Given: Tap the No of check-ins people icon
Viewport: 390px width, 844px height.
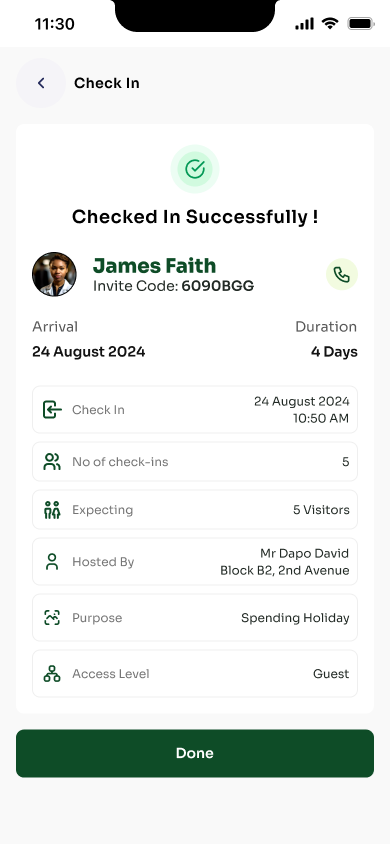Looking at the screenshot, I should point(52,462).
